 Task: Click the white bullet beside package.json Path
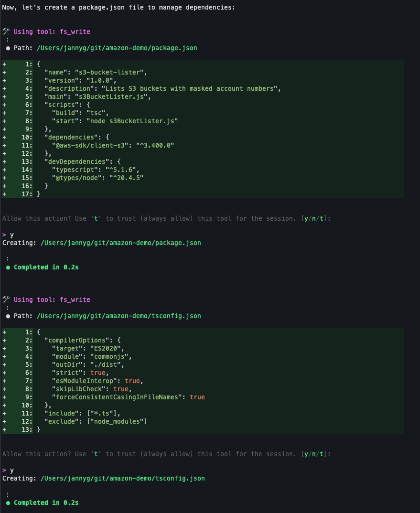click(8, 48)
